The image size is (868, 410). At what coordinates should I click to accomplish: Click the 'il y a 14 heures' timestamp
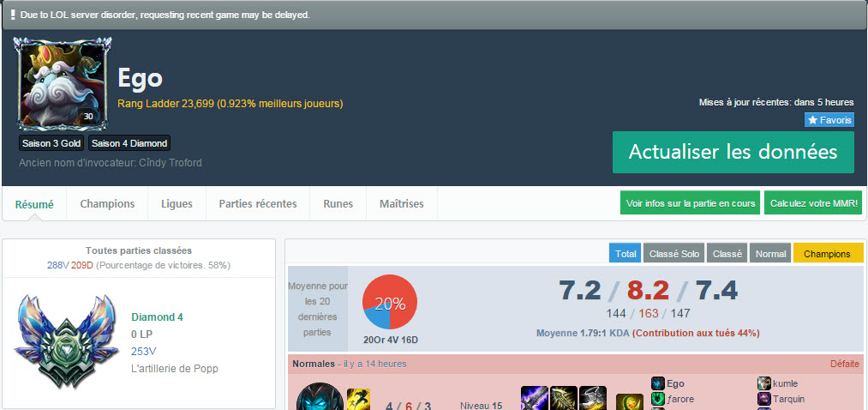(375, 364)
